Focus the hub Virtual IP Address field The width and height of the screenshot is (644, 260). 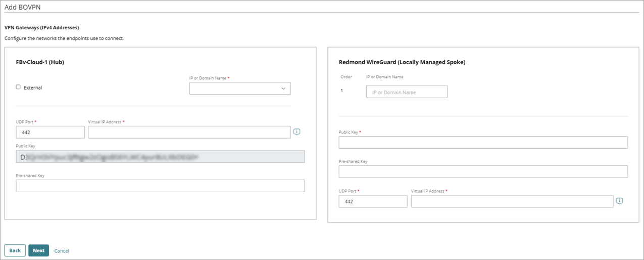(189, 132)
